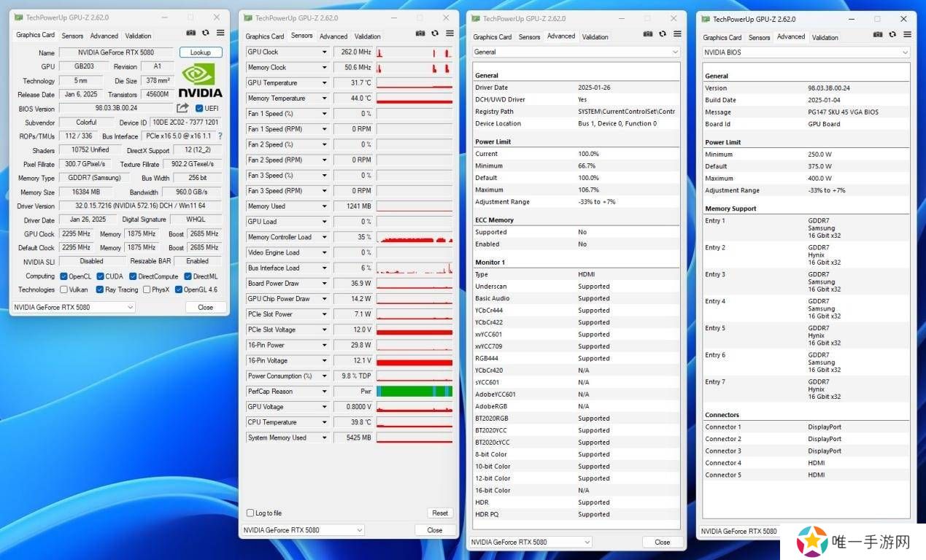The width and height of the screenshot is (926, 560).
Task: Click the star logo icon at bottom right
Action: pyautogui.click(x=812, y=541)
